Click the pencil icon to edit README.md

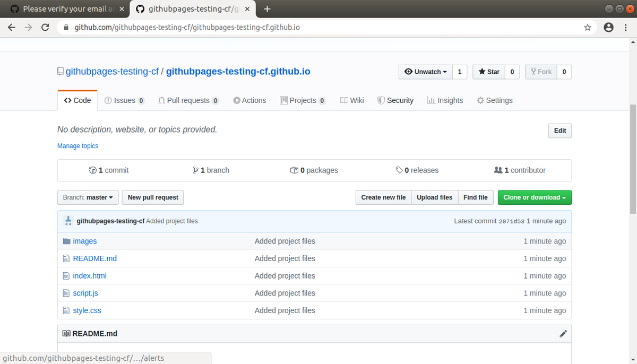563,333
